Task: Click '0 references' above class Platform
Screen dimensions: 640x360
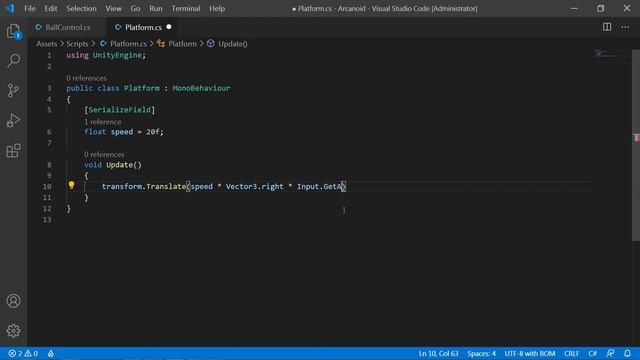Action: [x=86, y=78]
